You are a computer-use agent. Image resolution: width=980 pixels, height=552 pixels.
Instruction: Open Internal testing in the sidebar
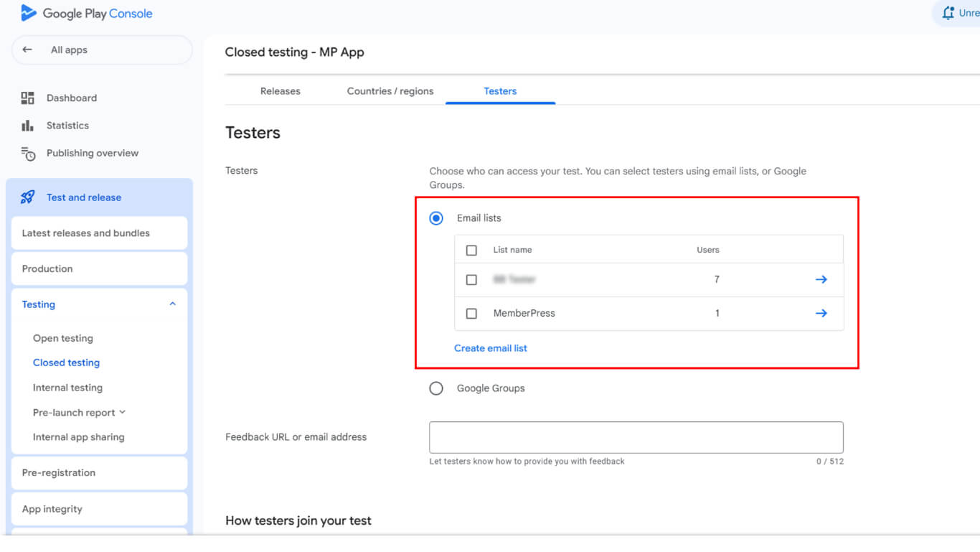coord(67,388)
